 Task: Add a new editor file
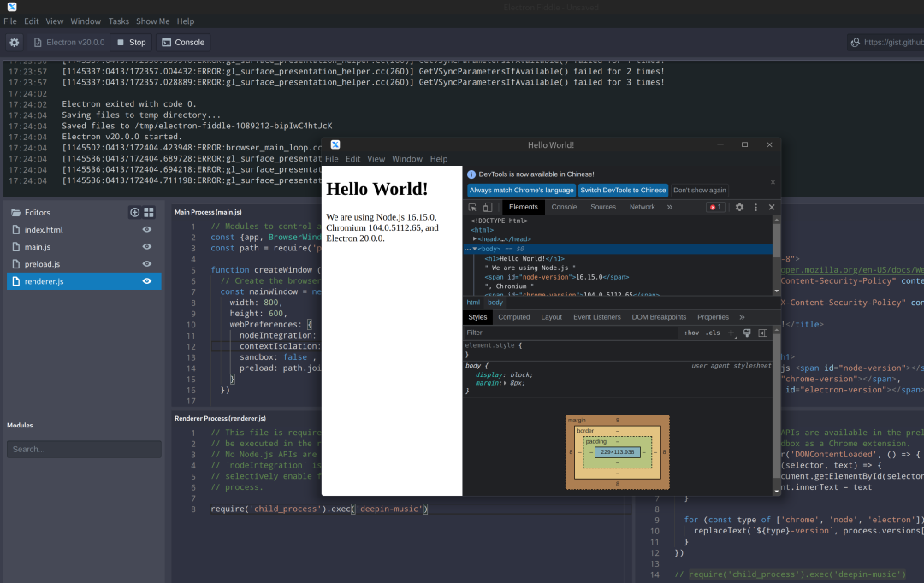click(134, 212)
